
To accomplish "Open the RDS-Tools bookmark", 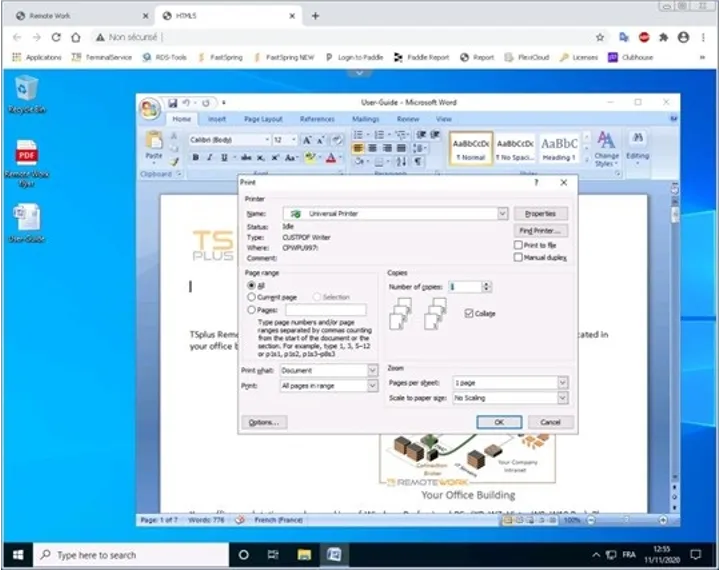I will pyautogui.click(x=165, y=57).
